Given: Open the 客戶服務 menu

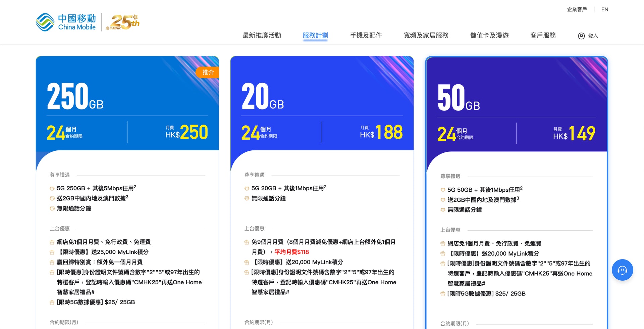Looking at the screenshot, I should 543,35.
